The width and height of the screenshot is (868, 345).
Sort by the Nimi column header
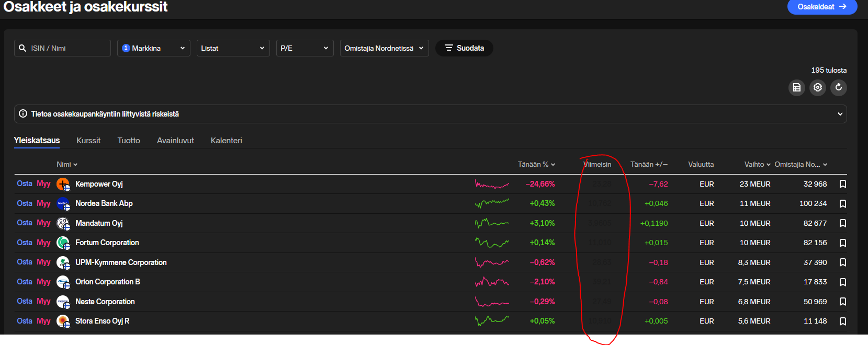[x=67, y=164]
